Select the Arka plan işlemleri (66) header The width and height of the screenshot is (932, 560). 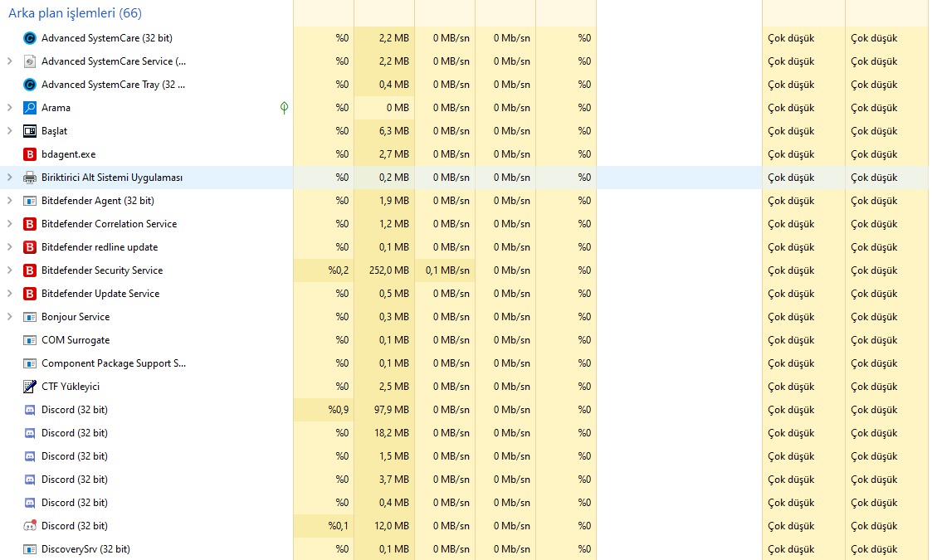click(75, 13)
